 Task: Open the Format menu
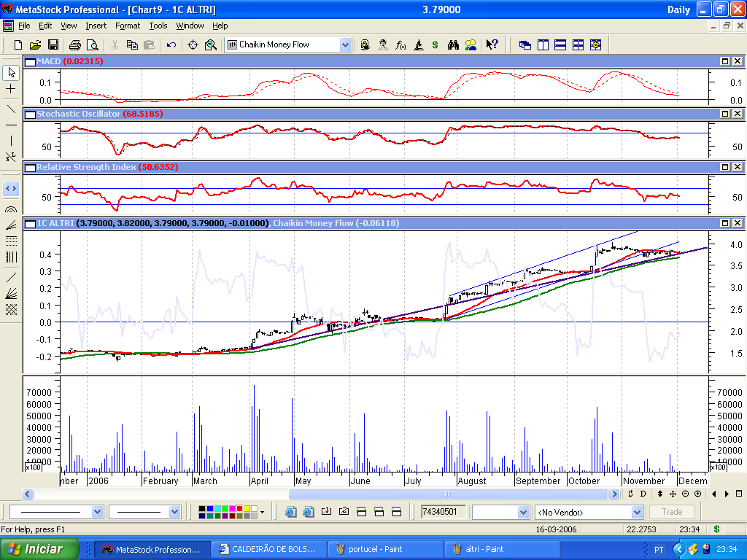[x=128, y=26]
